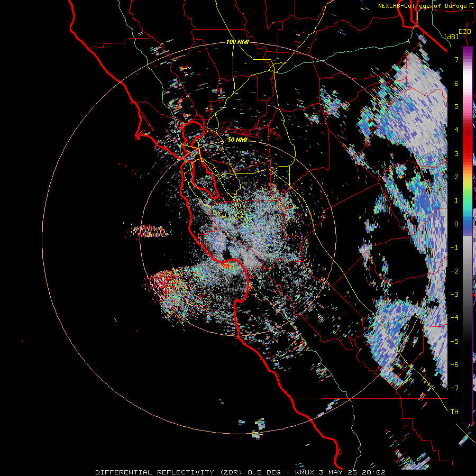Click the 'KMUX' radar site identifier in caption
The width and height of the screenshot is (476, 476).
[305, 472]
